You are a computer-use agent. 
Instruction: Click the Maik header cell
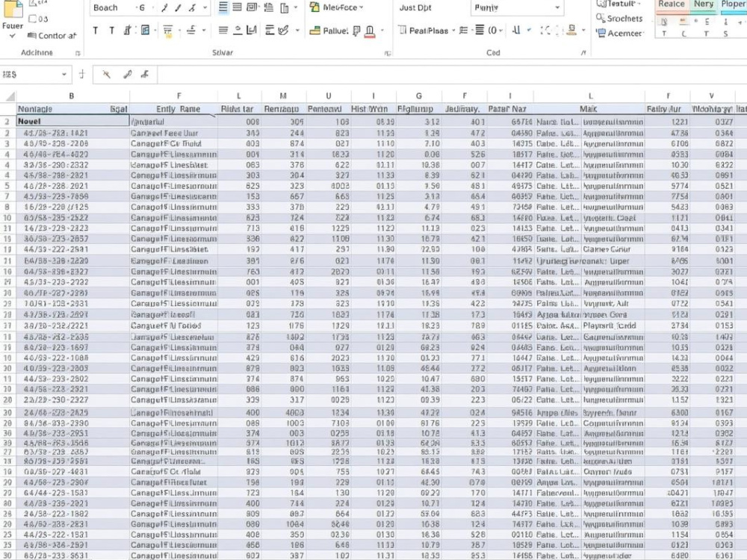(x=589, y=109)
